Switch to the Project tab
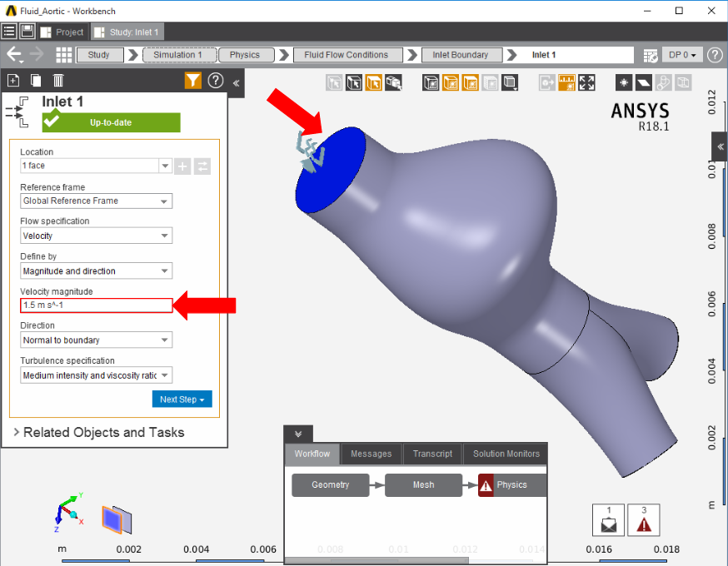The height and width of the screenshot is (566, 728). coord(62,32)
